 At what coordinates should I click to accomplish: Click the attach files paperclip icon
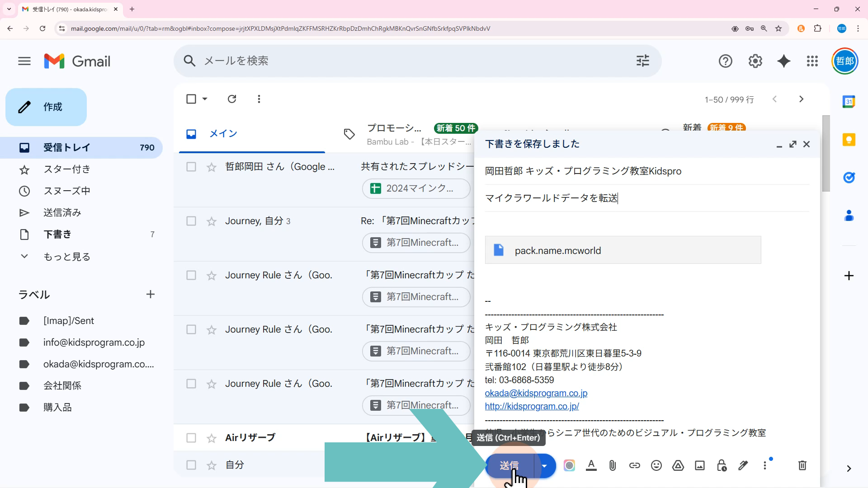coord(613,465)
